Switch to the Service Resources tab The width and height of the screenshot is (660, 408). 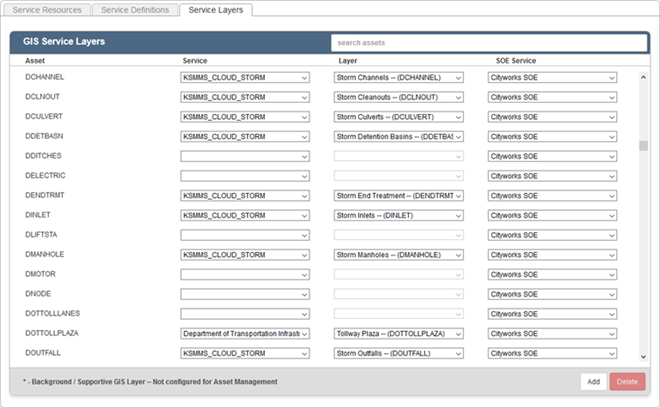point(47,9)
